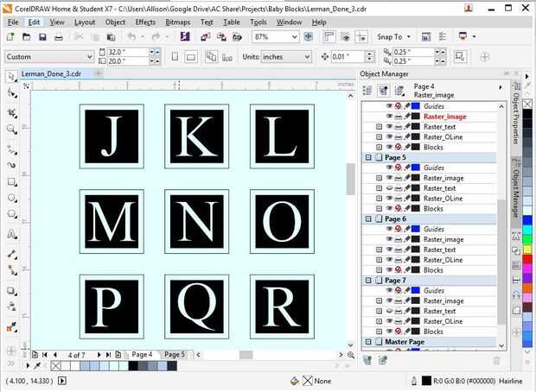The height and width of the screenshot is (392, 536).
Task: Select the Freehand tool in the toolbox
Action: point(12,149)
